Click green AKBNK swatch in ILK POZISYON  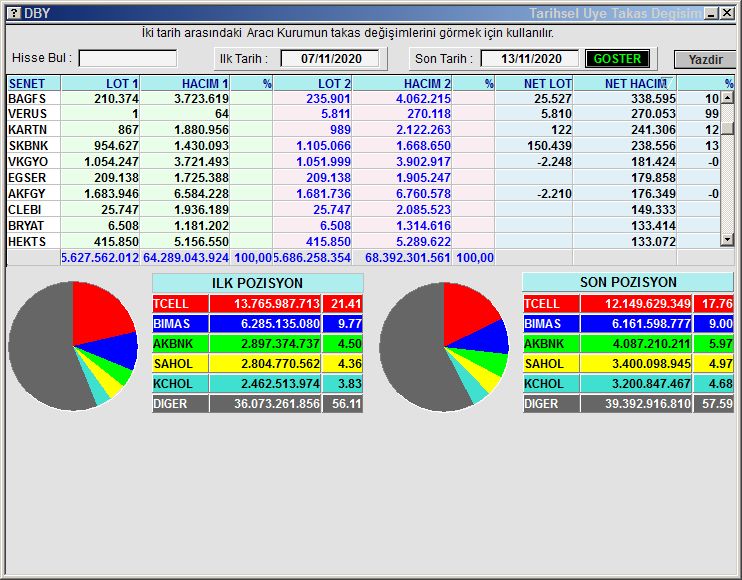click(180, 343)
